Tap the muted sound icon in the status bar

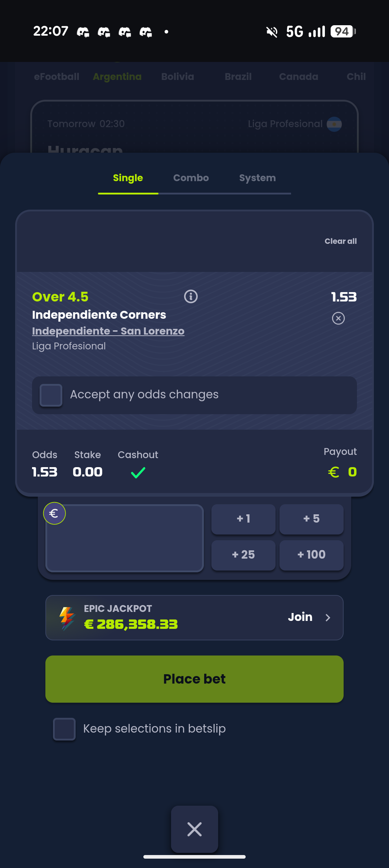click(272, 32)
